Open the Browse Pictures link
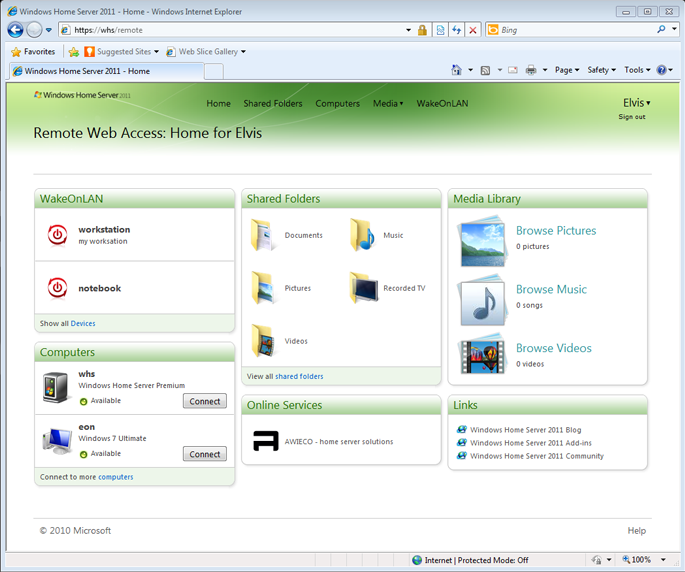 click(x=556, y=230)
